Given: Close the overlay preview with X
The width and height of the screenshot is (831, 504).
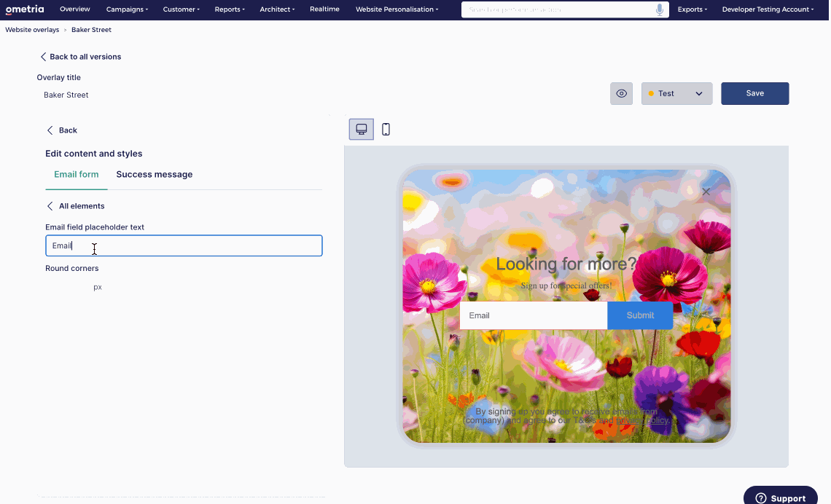Looking at the screenshot, I should [706, 192].
